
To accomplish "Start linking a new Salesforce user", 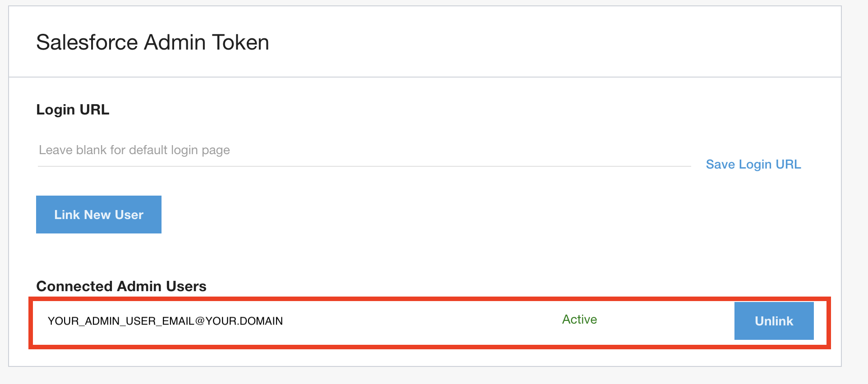I will coord(99,215).
